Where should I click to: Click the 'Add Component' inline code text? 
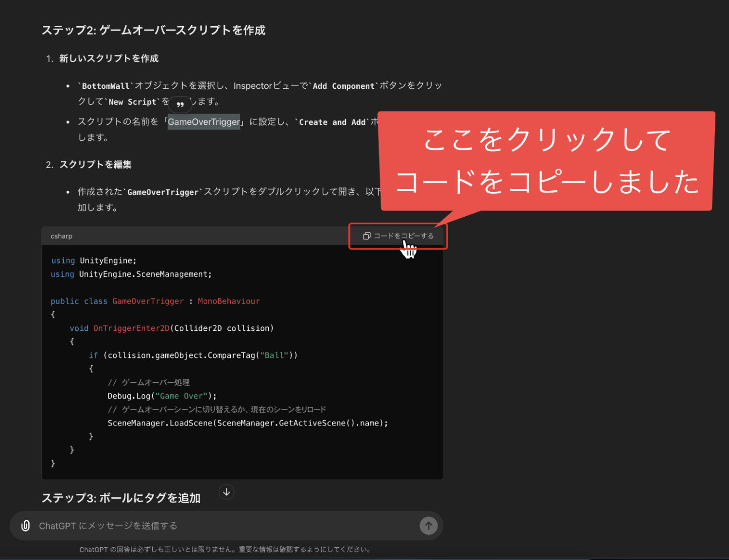coord(344,86)
